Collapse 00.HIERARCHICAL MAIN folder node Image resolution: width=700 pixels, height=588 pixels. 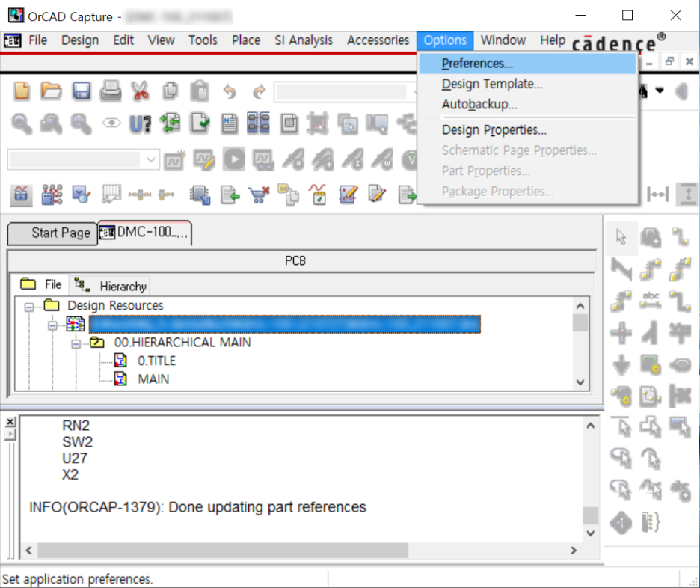(76, 344)
